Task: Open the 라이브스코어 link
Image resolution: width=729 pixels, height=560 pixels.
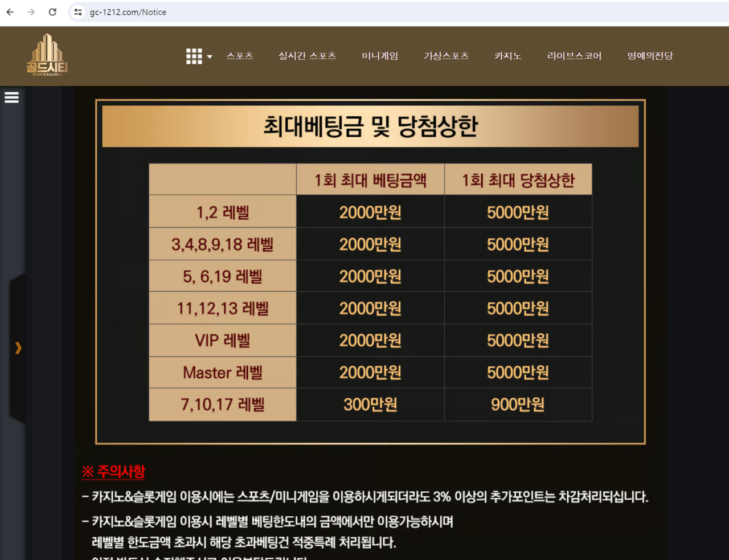Action: (574, 56)
